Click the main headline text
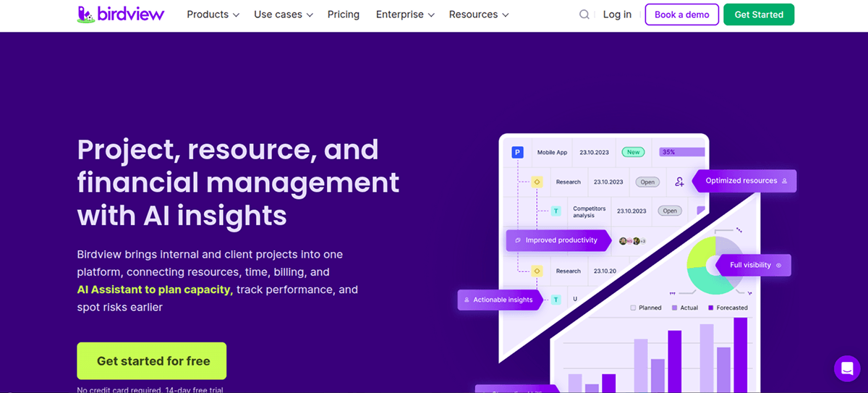Image resolution: width=868 pixels, height=393 pixels. (238, 182)
